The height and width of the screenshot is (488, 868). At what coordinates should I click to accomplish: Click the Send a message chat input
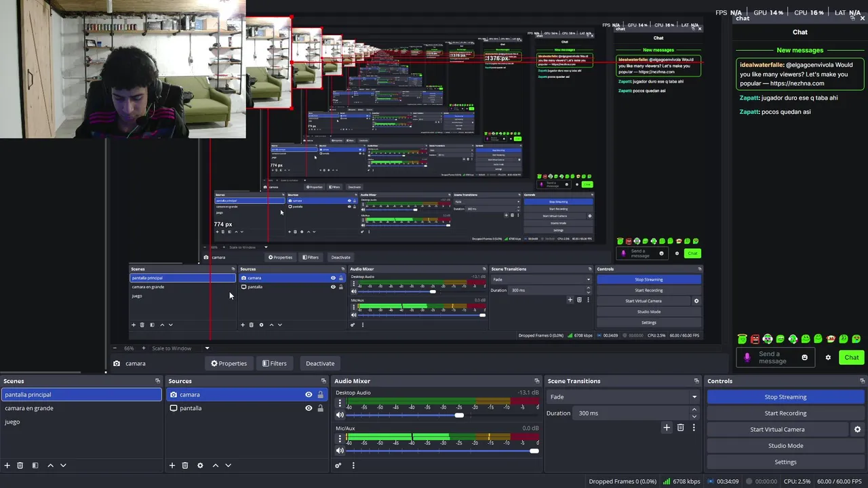[776, 357]
